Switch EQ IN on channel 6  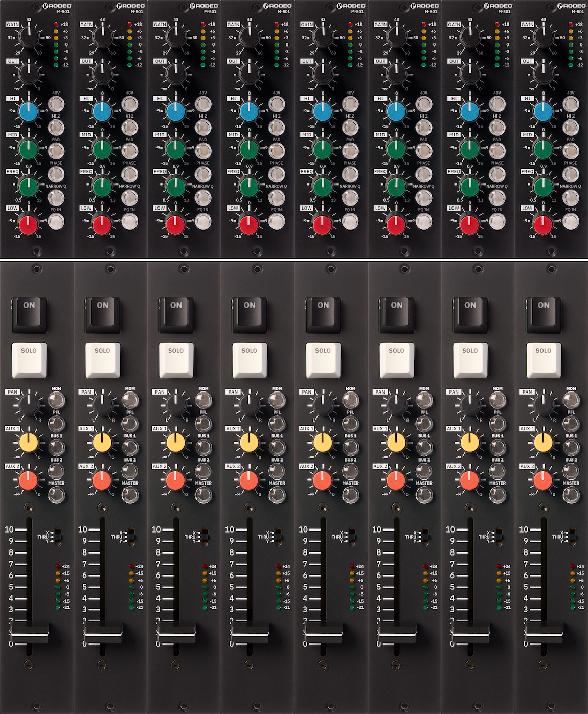tap(424, 221)
